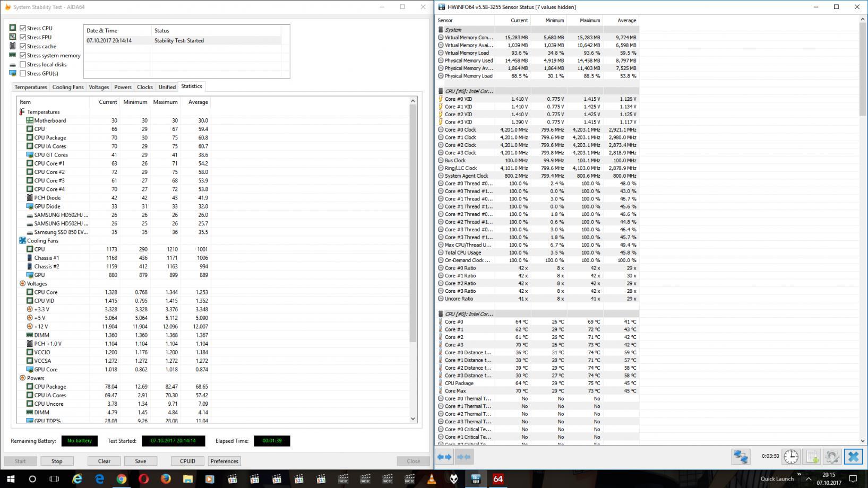The width and height of the screenshot is (868, 488).
Task: Open File Explorer from the taskbar
Action: click(188, 479)
